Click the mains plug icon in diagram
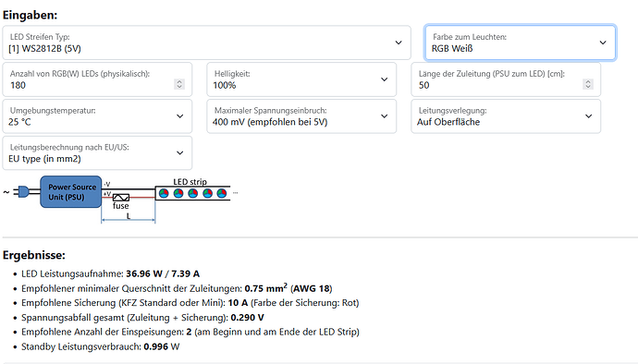This screenshot has height=364, width=638. coord(20,191)
